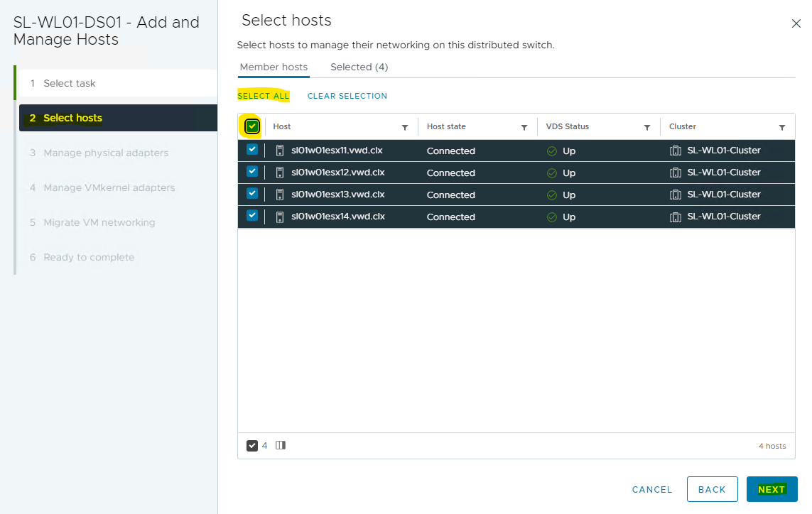The height and width of the screenshot is (514, 812).
Task: Uncheck the sl01w01esx12.vwd.clx host checkbox
Action: (252, 172)
